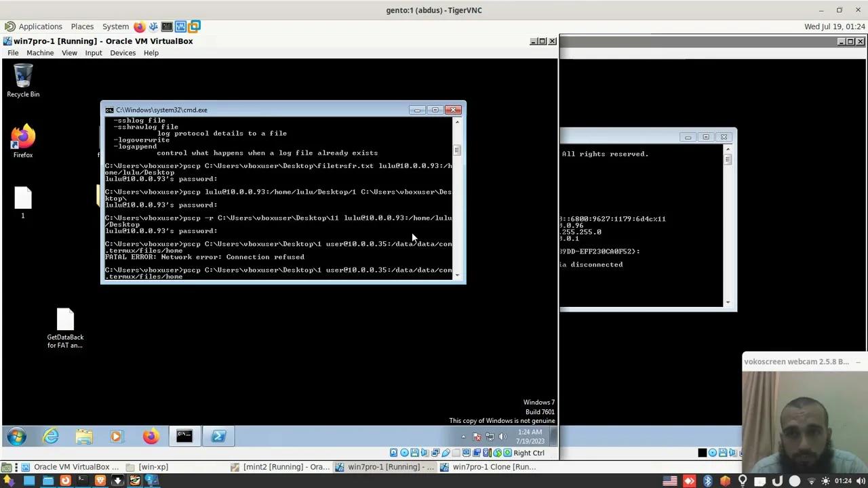Open the Devices menu in VirtualBox

[123, 53]
